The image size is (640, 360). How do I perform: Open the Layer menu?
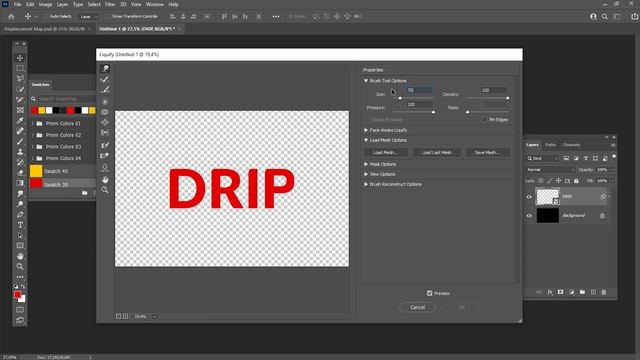(62, 4)
